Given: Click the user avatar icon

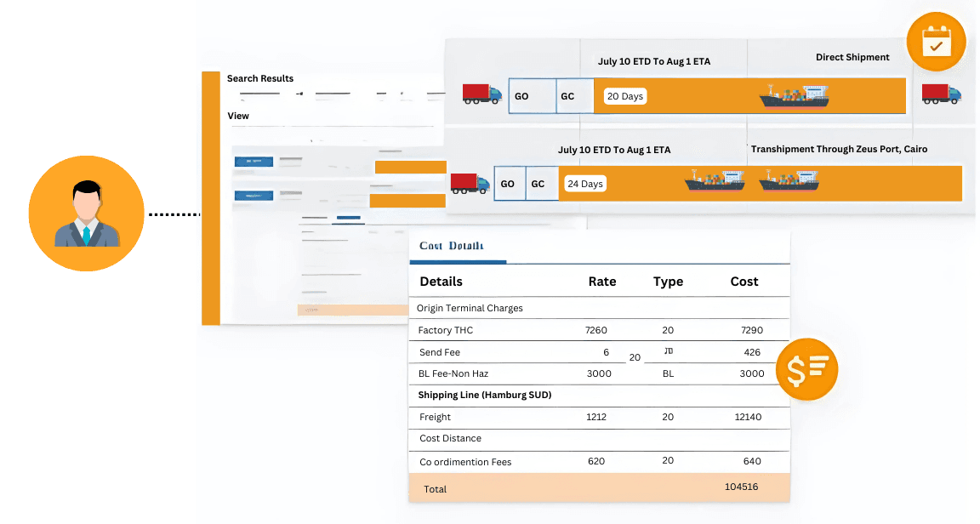Looking at the screenshot, I should click(x=86, y=214).
